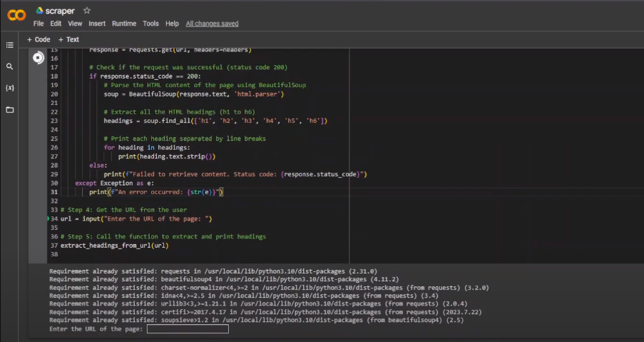Open the Files folder icon in sidebar
The image size is (644, 342).
click(9, 110)
